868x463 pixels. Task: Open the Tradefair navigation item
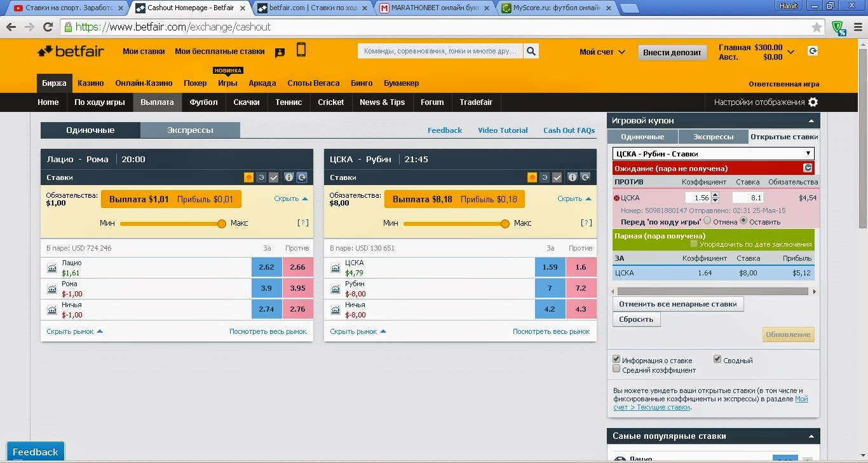476,102
